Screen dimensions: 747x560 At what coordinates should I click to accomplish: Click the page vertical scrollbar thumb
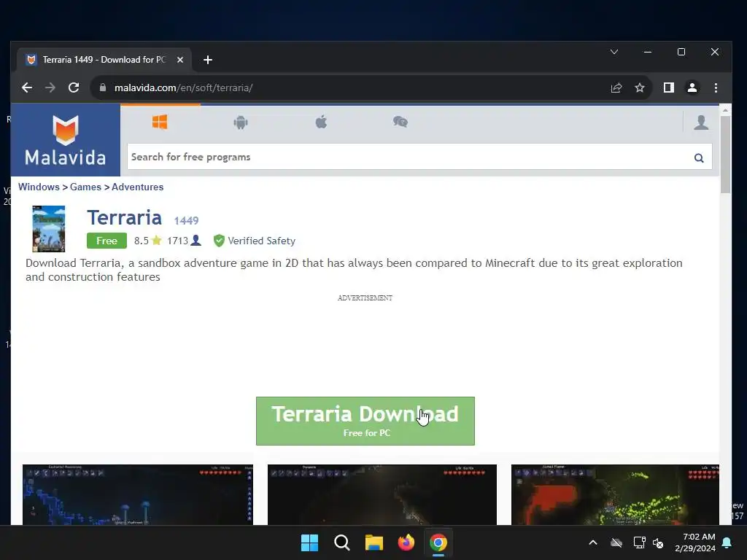click(725, 155)
